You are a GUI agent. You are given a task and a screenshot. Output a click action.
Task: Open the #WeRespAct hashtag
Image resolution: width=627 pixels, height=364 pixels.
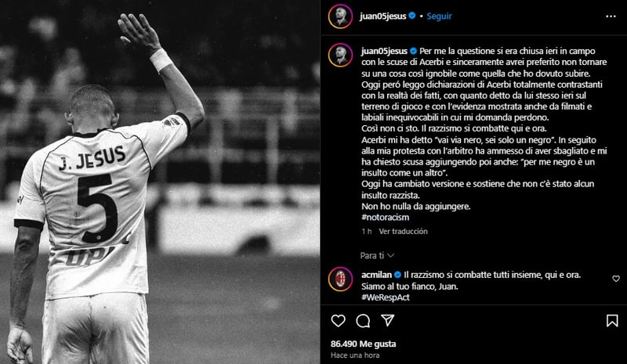[386, 297]
